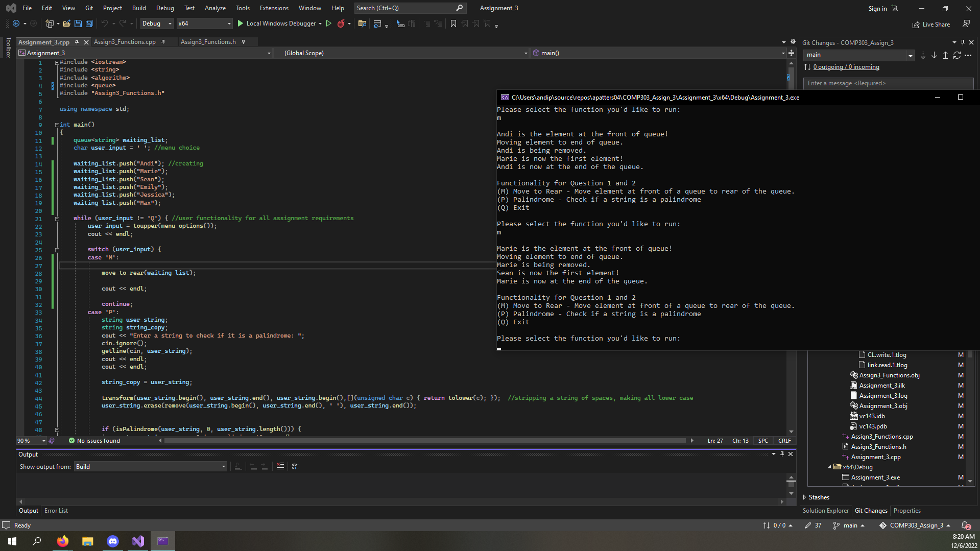Click the Find in Files icon
Viewport: 980px width, 551px height.
(362, 23)
